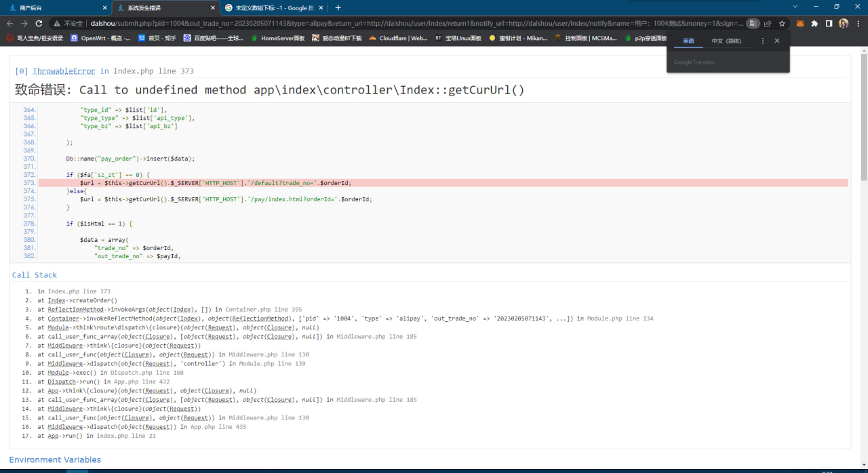This screenshot has width=868, height=473.
Task: Switch to the 商户后台 browser tab
Action: (54, 7)
